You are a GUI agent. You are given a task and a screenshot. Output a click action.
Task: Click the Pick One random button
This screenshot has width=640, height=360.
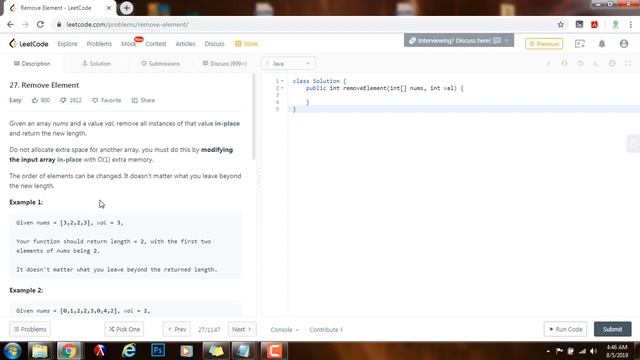tap(124, 329)
